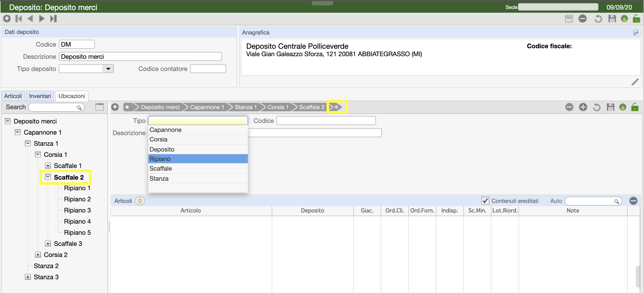Image resolution: width=644 pixels, height=293 pixels.
Task: Click the Ubicazioni toolbar revert arrow icon
Action: click(597, 107)
